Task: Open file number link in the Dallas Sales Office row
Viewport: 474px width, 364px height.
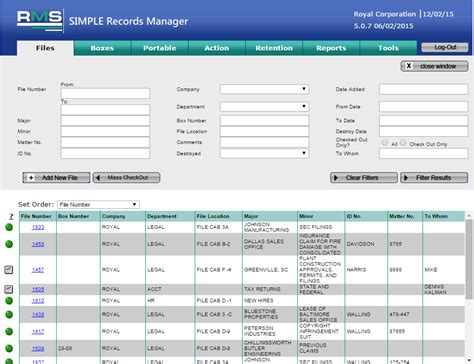Action: (38, 244)
